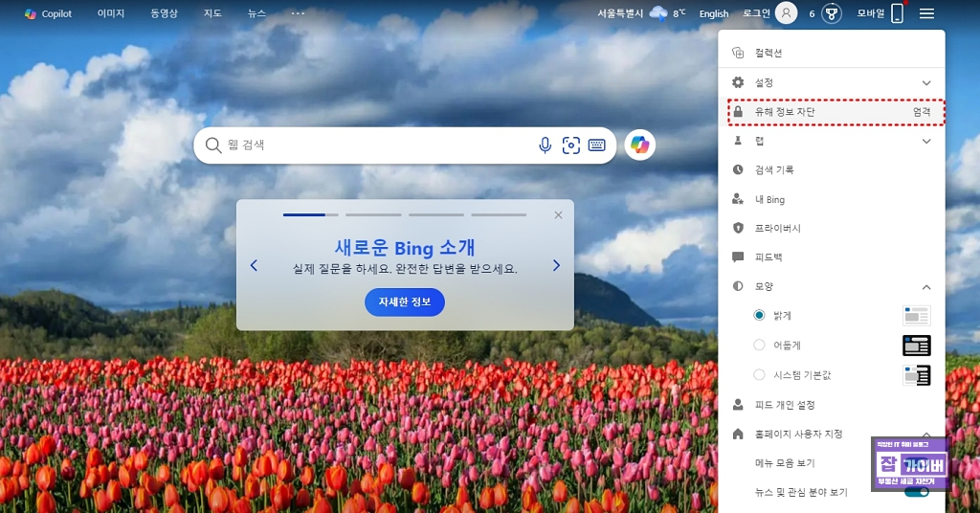Collapse the 모양 section chevron
This screenshot has width=980, height=513.
(926, 287)
